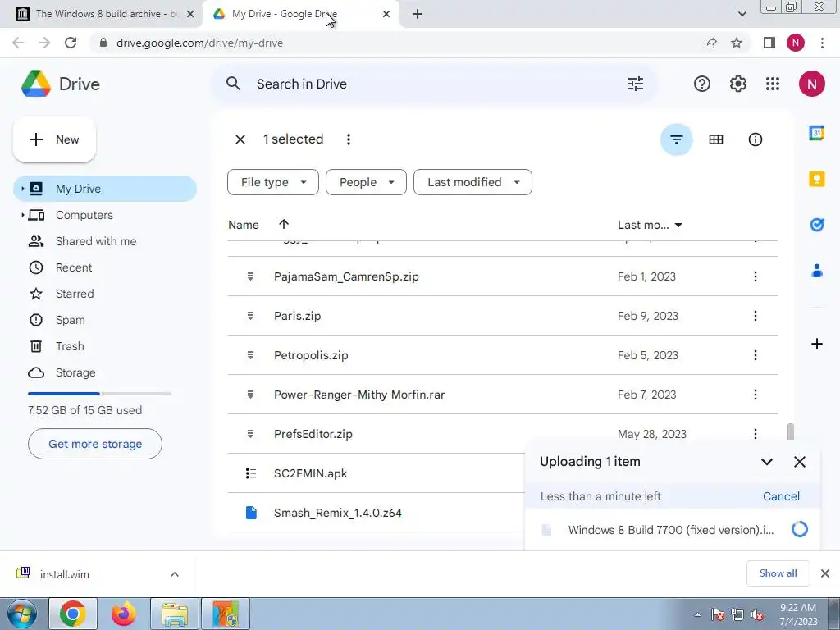Share this page from address bar icon

click(710, 43)
